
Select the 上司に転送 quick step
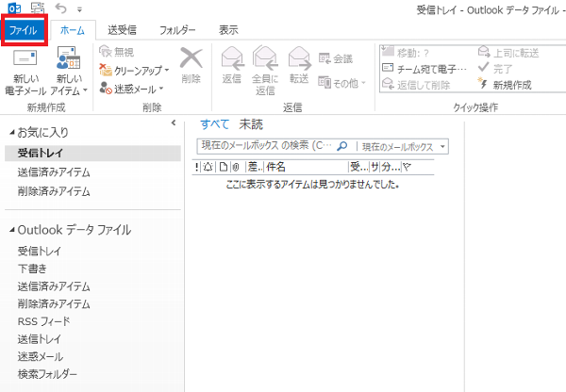tap(508, 53)
